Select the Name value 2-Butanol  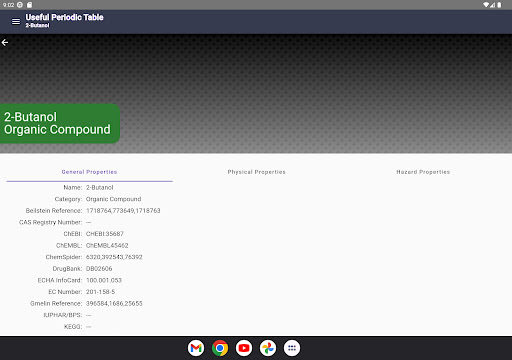(x=100, y=187)
